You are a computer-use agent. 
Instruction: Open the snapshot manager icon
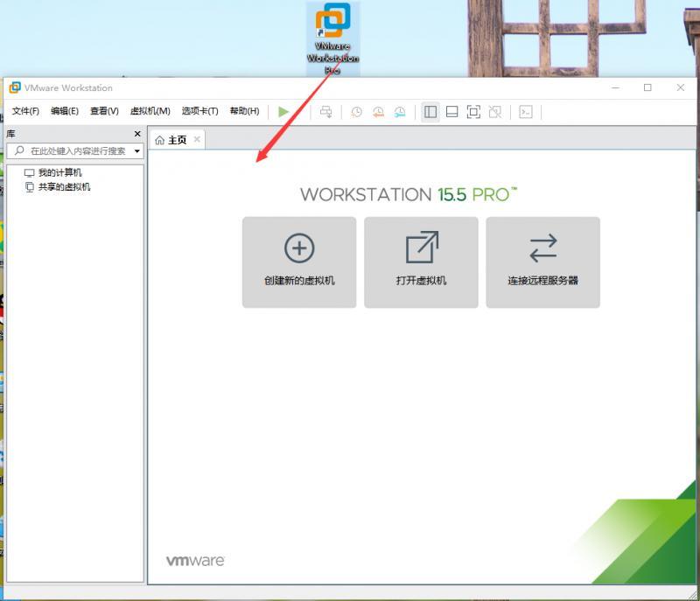click(x=400, y=112)
